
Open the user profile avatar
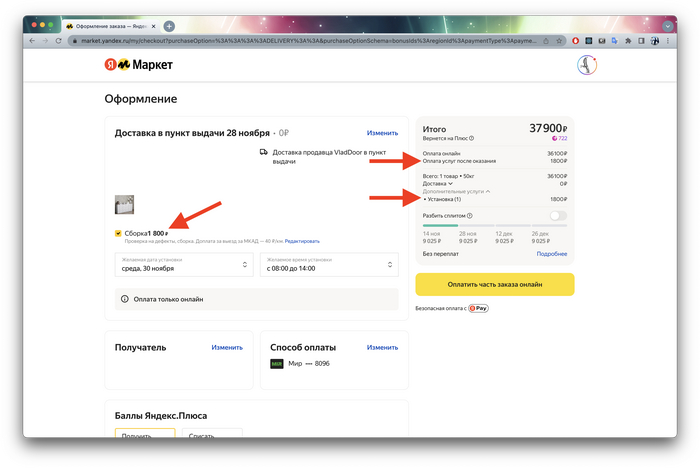click(x=587, y=65)
